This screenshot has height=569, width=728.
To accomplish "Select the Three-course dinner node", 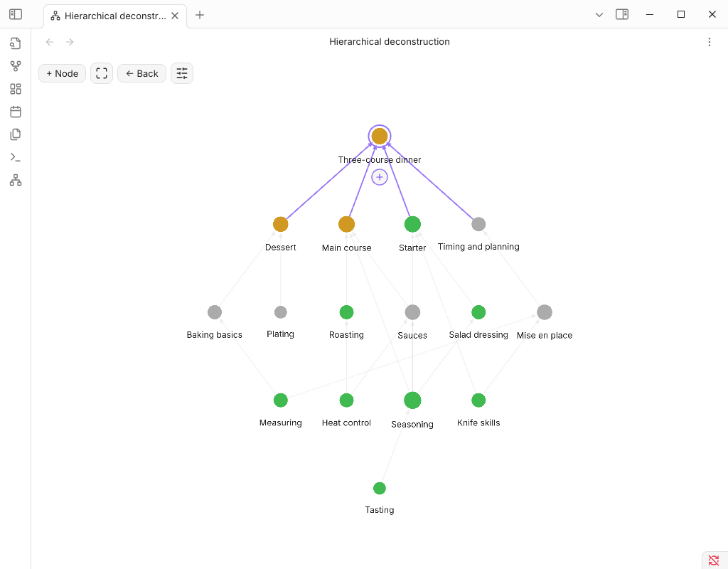I will pyautogui.click(x=380, y=136).
